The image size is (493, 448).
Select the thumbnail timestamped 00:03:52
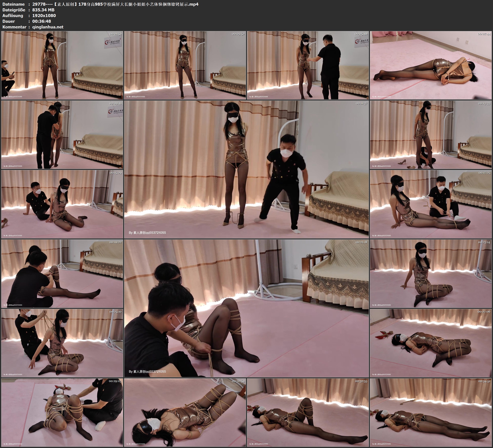(x=185, y=65)
